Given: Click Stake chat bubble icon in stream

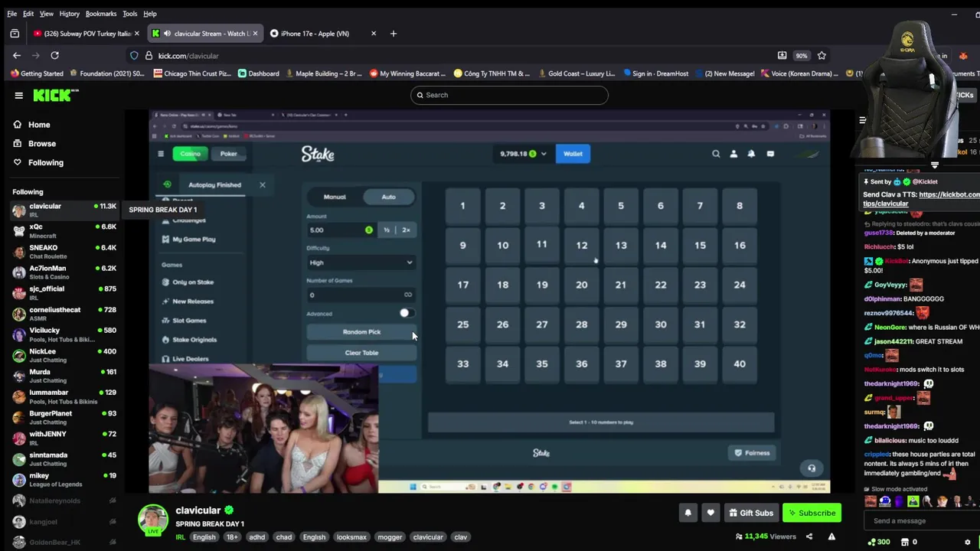Looking at the screenshot, I should point(770,154).
